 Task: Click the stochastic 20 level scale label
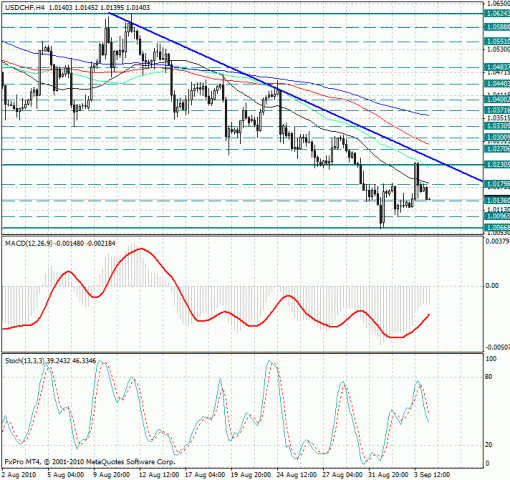[x=489, y=445]
